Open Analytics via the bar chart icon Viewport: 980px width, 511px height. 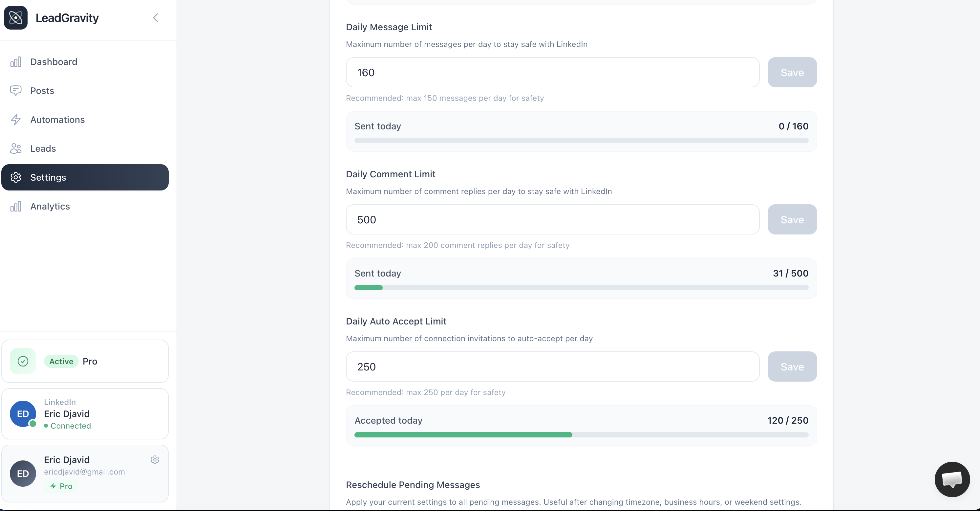point(16,206)
